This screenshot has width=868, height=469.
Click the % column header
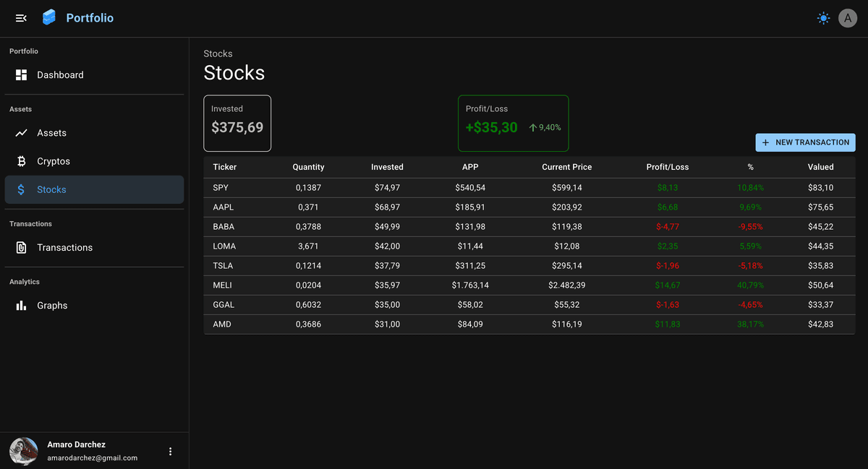tap(751, 167)
